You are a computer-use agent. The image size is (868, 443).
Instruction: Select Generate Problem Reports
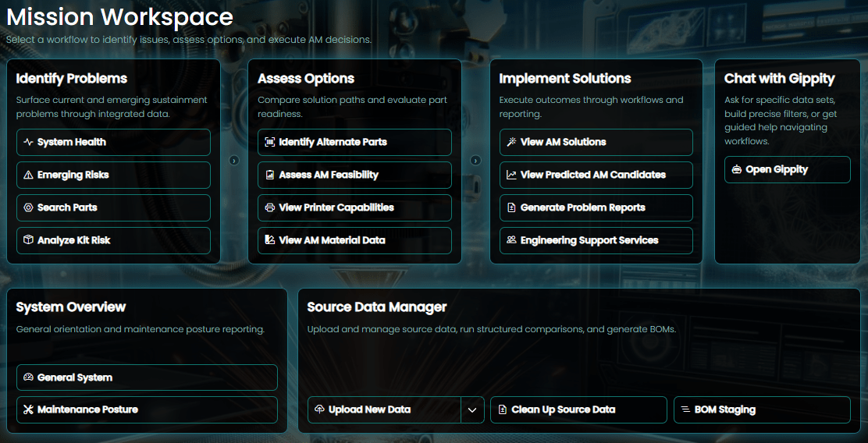596,207
